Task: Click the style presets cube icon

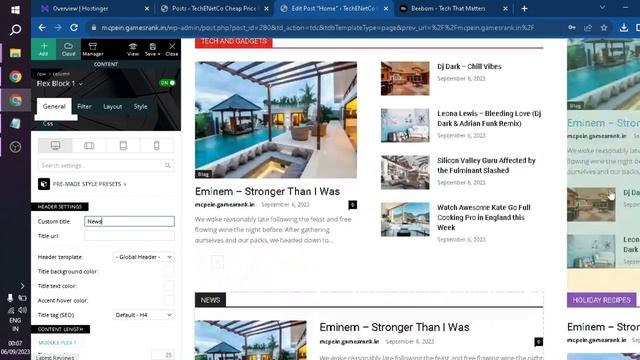Action: (44, 184)
